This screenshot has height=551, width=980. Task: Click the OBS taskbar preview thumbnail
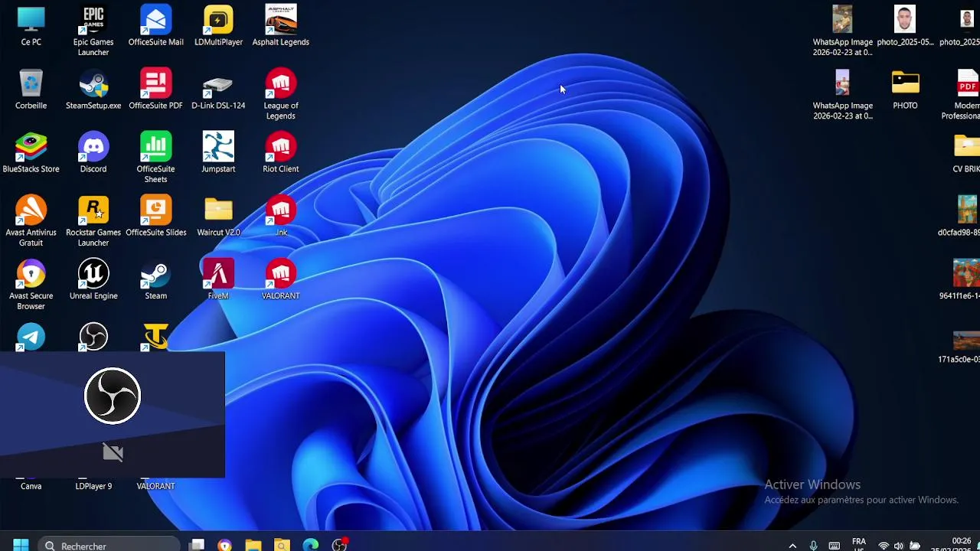click(113, 415)
